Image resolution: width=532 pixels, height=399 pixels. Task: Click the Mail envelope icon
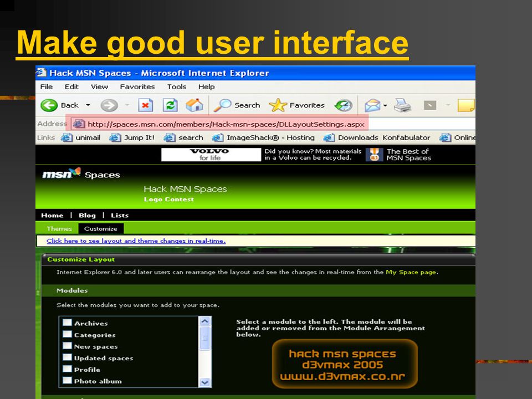pos(372,105)
